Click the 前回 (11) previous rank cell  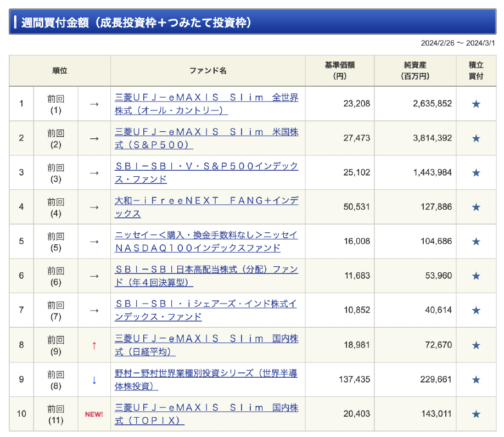[x=55, y=414]
